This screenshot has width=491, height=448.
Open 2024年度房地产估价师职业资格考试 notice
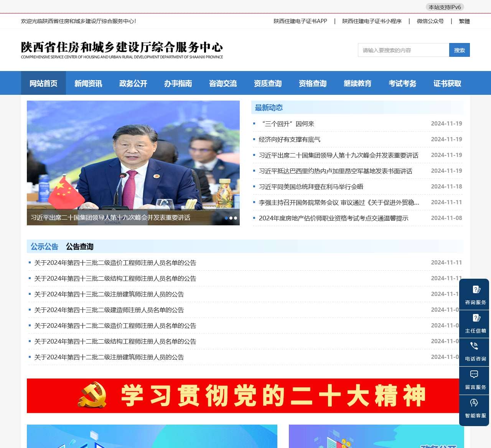click(x=334, y=218)
